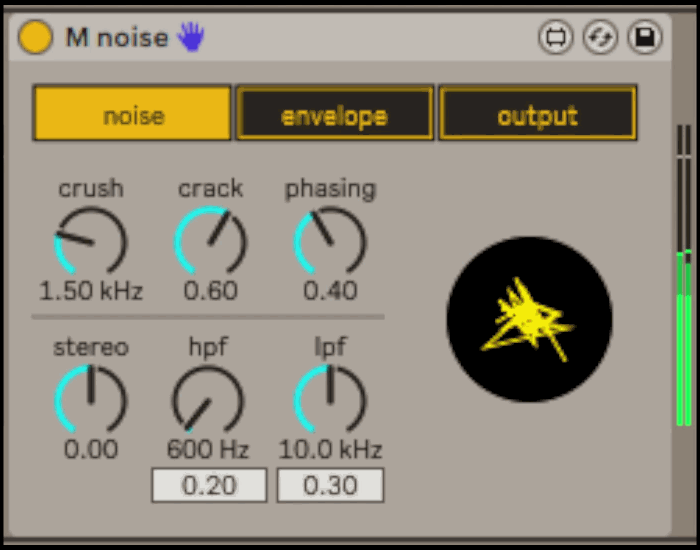700x550 pixels.
Task: Click the phasing knob
Action: pos(330,241)
